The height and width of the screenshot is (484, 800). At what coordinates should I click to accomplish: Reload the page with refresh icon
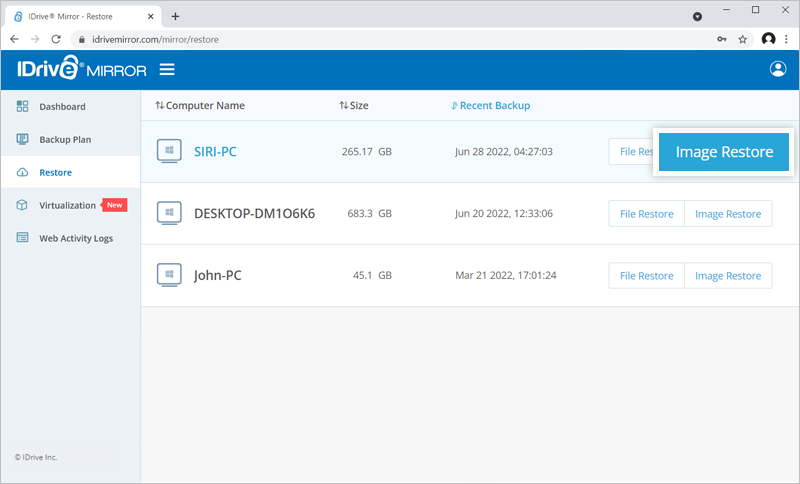coord(56,39)
